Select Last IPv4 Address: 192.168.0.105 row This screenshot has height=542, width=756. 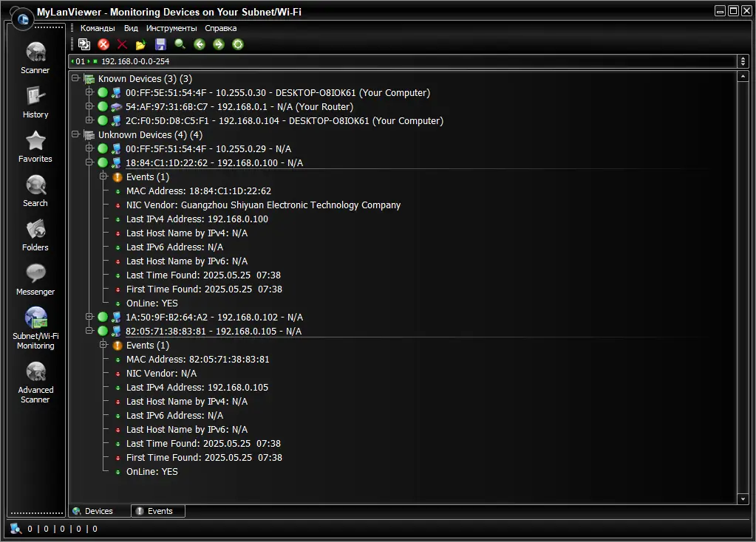click(197, 388)
